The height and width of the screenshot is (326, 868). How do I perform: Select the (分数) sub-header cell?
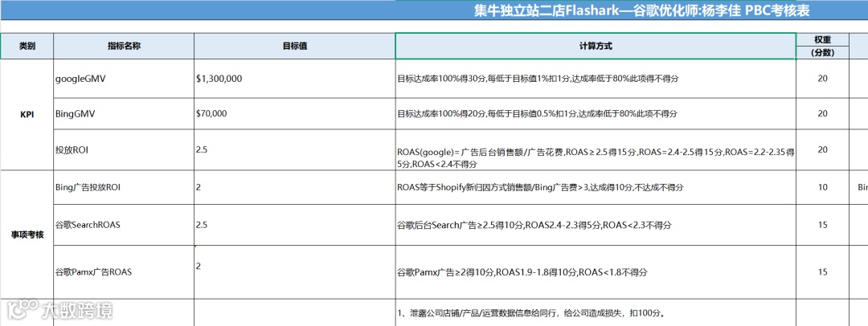tap(823, 52)
